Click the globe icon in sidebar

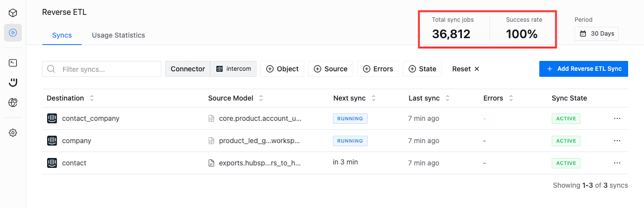[x=13, y=103]
